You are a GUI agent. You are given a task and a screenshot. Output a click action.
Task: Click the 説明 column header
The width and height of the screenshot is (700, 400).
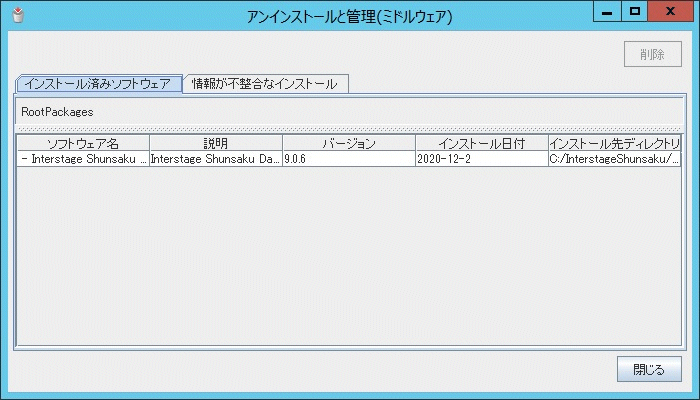pos(216,143)
